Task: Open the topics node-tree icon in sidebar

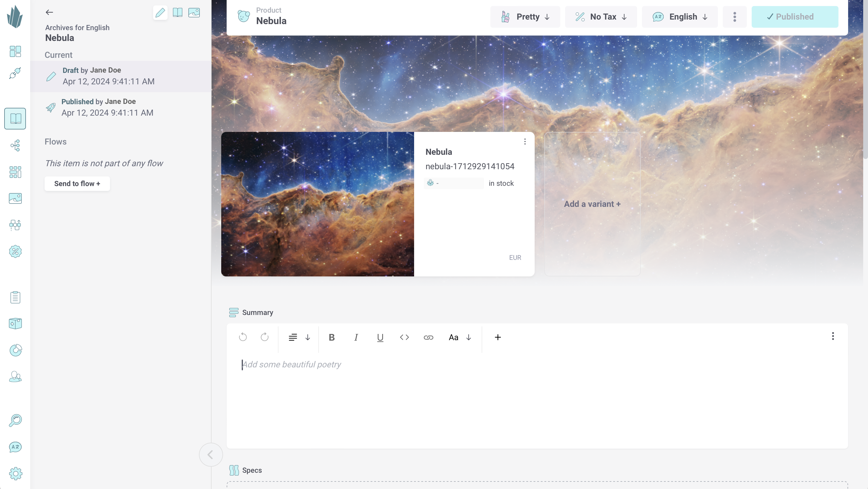Action: (15, 145)
